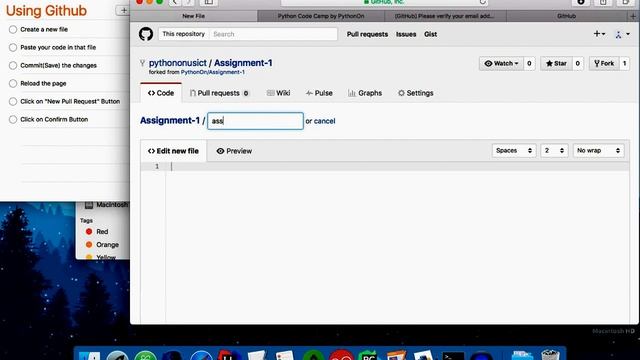Click Issues in the GitHub header

[x=406, y=34]
